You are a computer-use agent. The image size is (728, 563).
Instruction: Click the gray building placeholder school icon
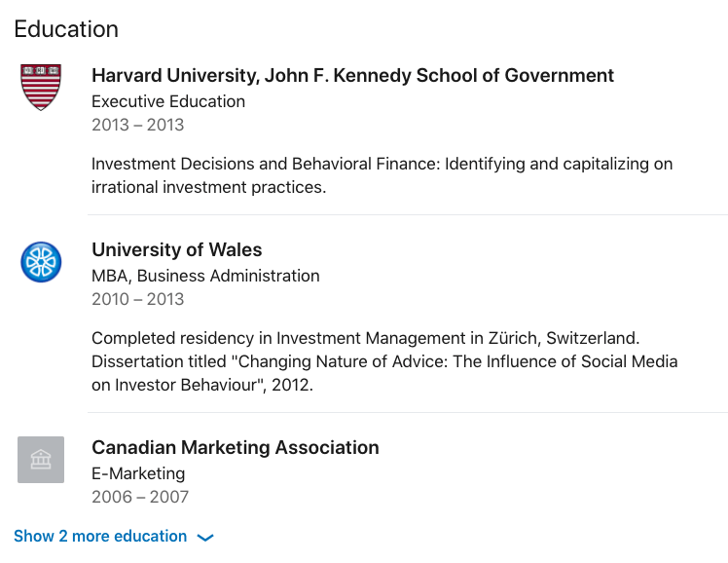pos(41,460)
